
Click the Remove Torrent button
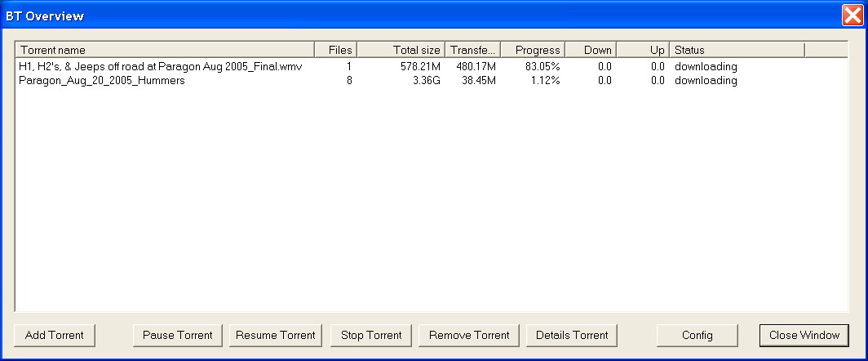[469, 336]
